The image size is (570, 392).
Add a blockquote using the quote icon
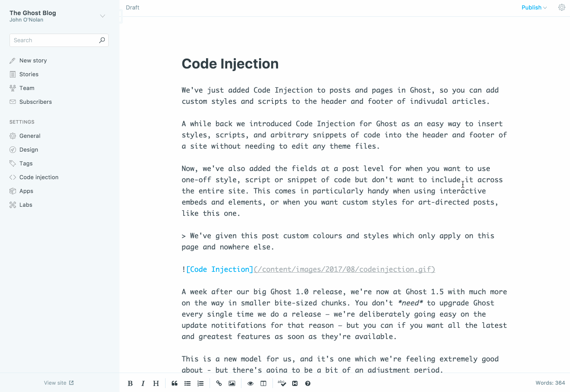click(174, 383)
